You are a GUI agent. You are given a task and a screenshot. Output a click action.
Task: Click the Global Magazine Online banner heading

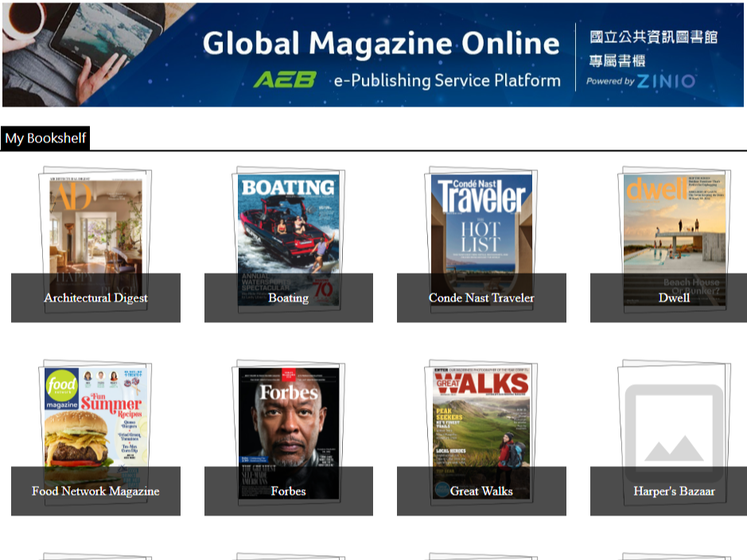(381, 43)
